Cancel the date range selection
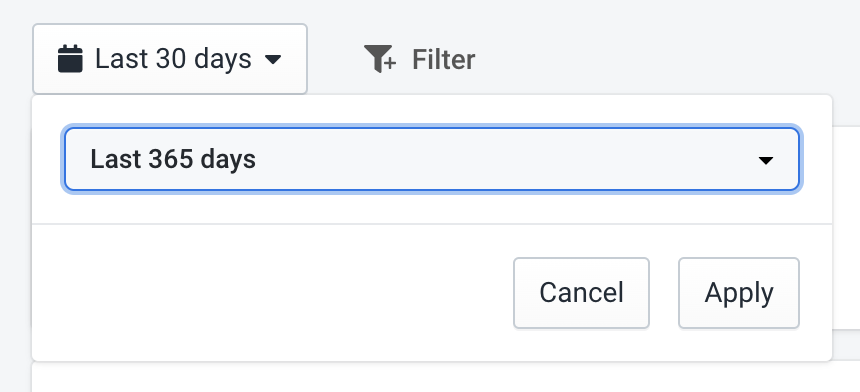The width and height of the screenshot is (860, 392). (x=581, y=293)
